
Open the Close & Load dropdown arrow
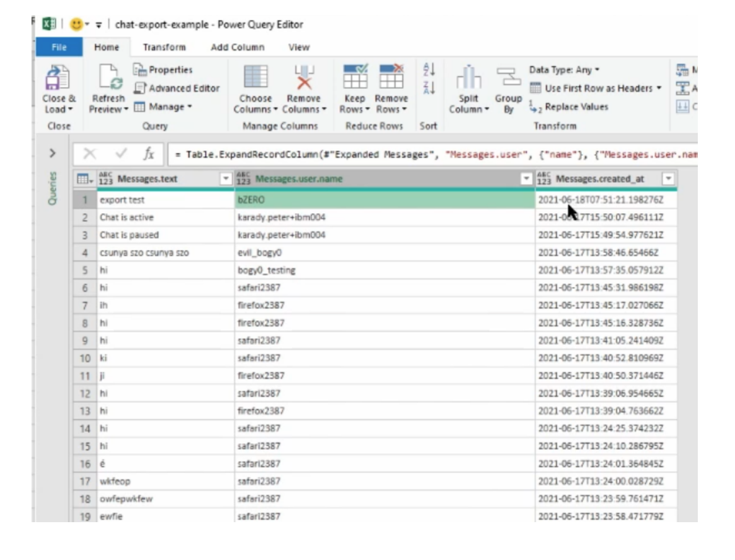click(x=71, y=110)
